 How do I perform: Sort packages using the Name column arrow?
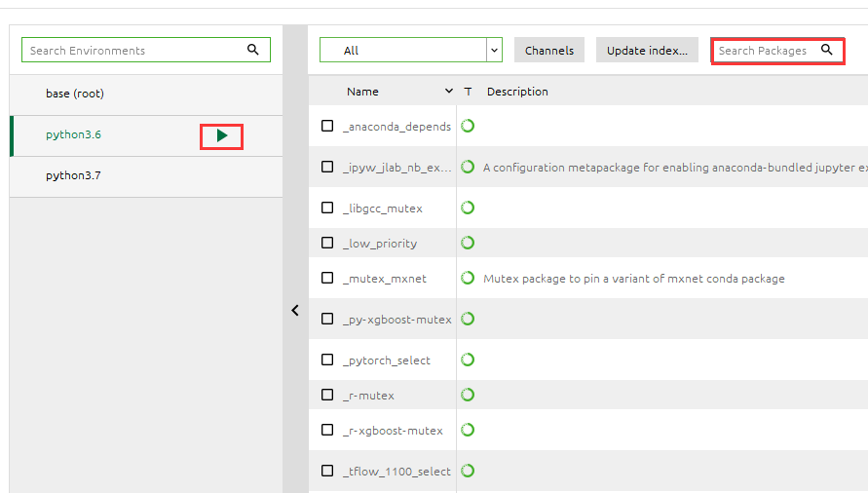[x=448, y=91]
